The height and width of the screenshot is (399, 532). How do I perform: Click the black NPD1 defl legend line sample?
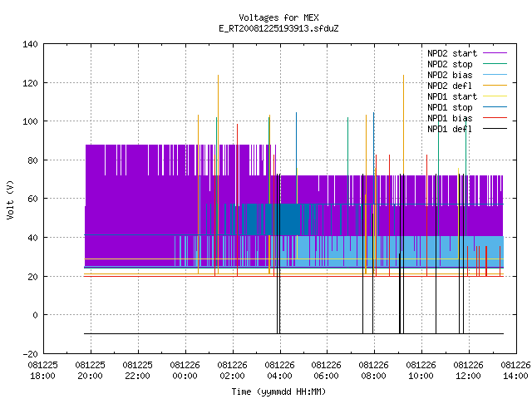tap(495, 129)
